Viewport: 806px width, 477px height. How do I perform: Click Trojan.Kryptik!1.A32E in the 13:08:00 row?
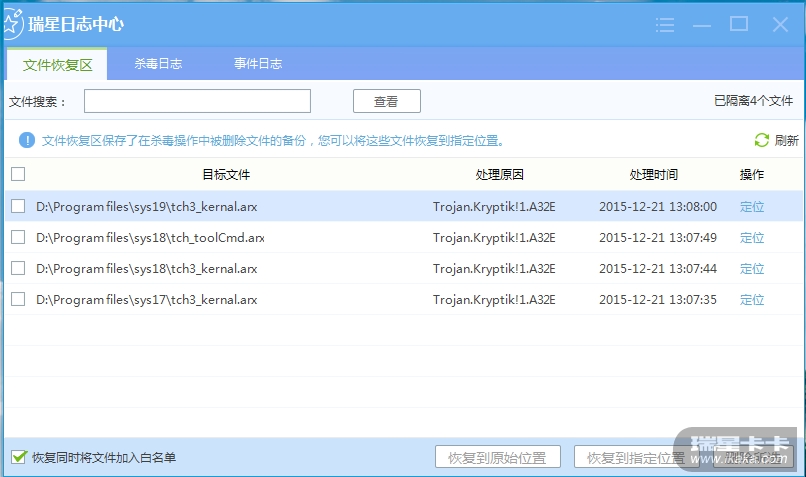coord(494,207)
